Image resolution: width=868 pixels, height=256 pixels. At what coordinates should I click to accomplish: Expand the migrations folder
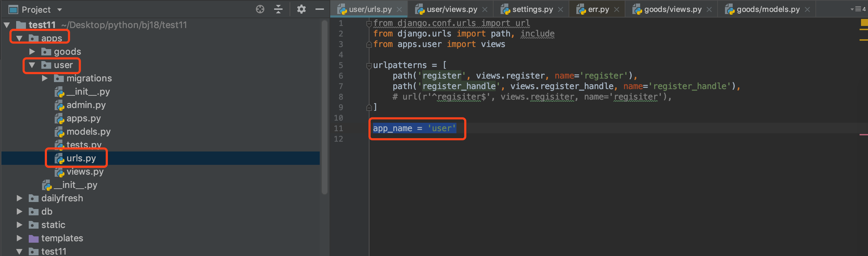(45, 78)
